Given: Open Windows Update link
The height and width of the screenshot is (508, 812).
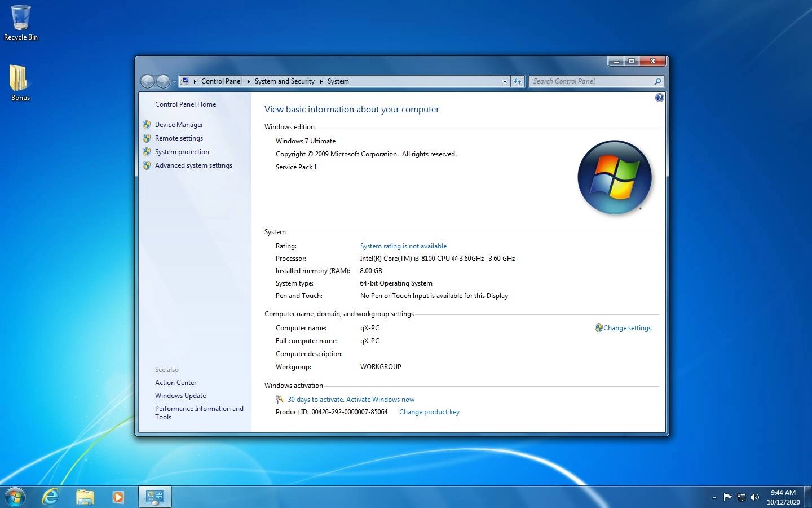Looking at the screenshot, I should 180,396.
